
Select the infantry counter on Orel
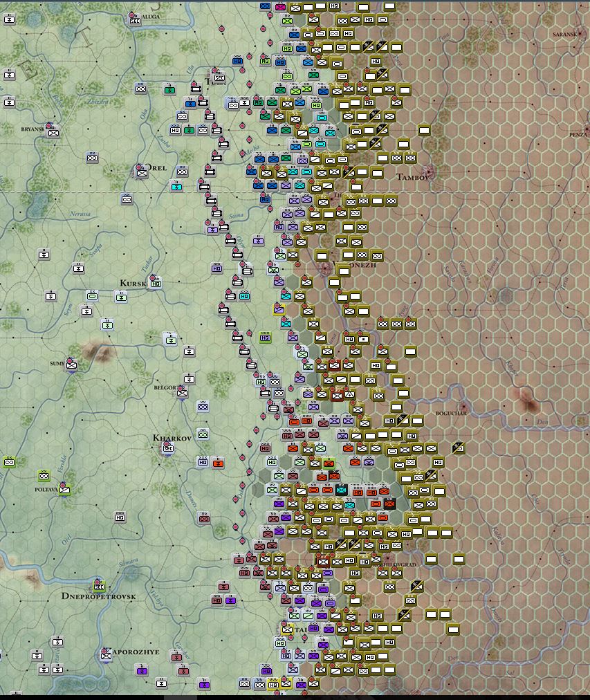coord(142,173)
